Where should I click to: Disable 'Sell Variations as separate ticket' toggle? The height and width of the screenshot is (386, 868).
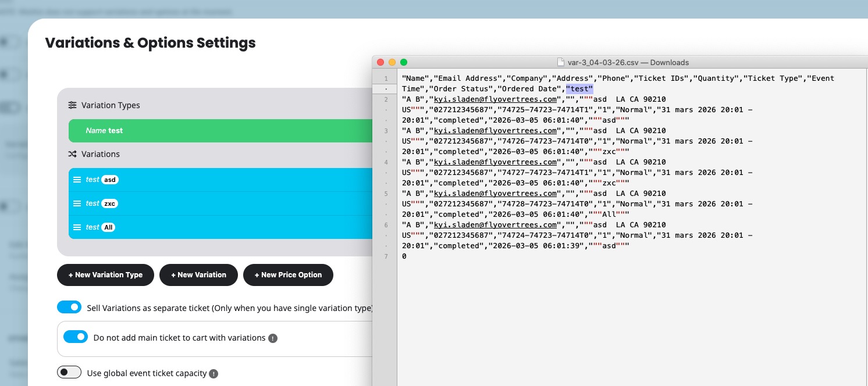click(69, 308)
